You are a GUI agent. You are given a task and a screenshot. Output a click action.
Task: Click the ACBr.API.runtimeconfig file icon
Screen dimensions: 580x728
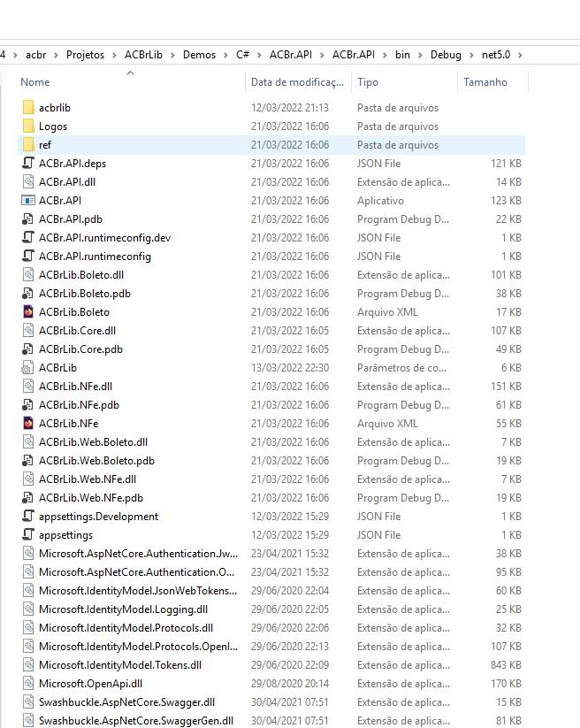[x=28, y=257]
